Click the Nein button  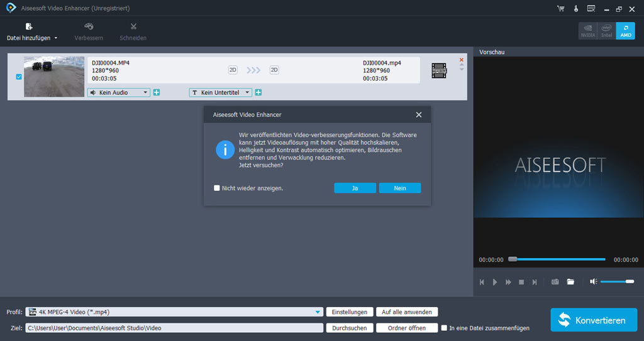(x=399, y=188)
